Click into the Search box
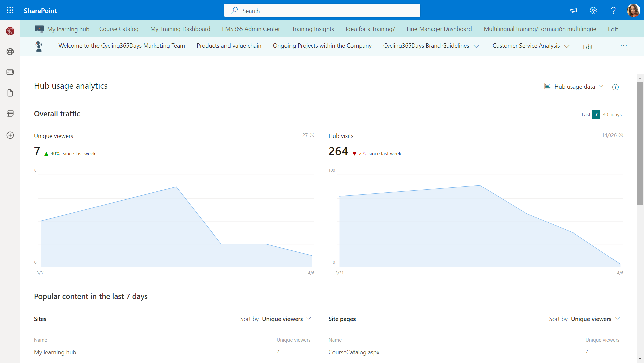Image resolution: width=644 pixels, height=363 pixels. point(322,10)
